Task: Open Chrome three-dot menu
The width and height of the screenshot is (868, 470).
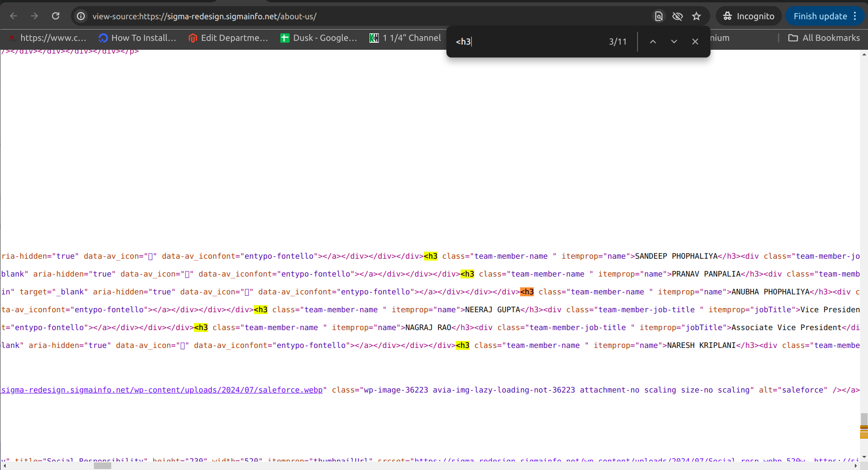Action: (855, 16)
